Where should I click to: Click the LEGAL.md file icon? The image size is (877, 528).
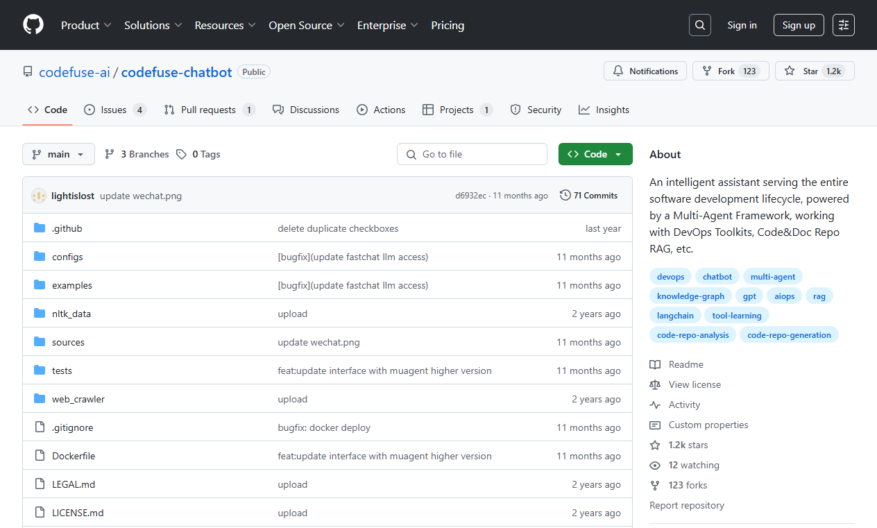click(39, 484)
